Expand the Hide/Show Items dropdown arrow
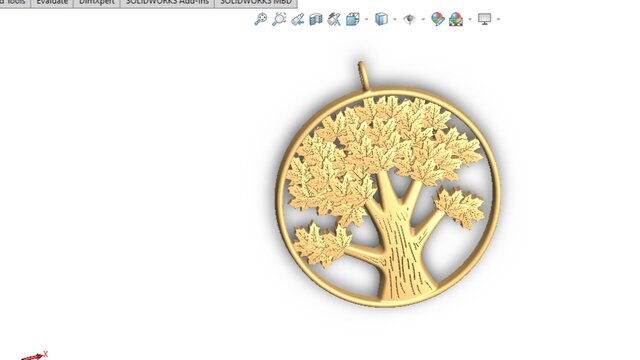The height and width of the screenshot is (360, 640). click(423, 19)
